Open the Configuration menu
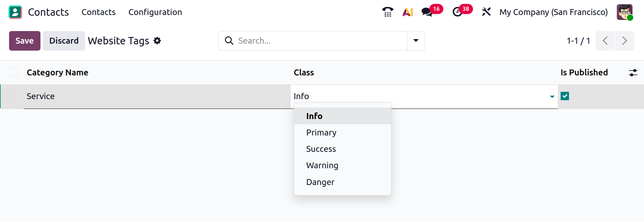This screenshot has height=222, width=644. tap(155, 12)
